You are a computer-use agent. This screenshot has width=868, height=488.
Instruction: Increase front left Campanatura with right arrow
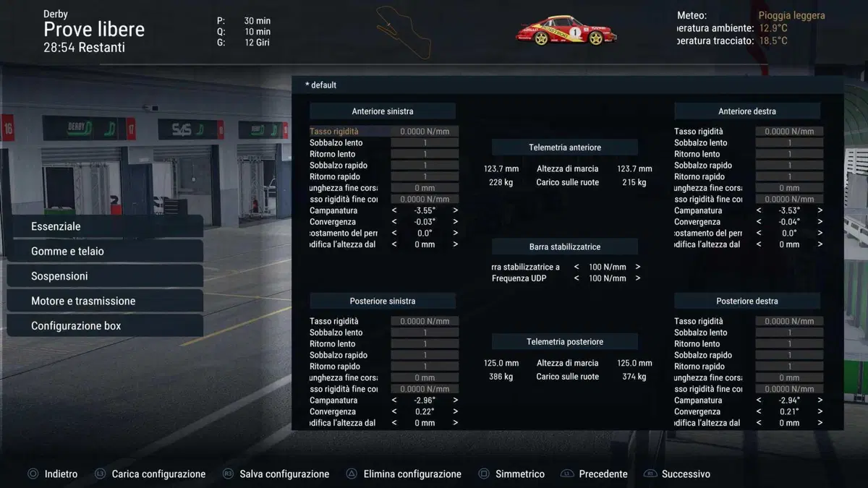(x=455, y=210)
